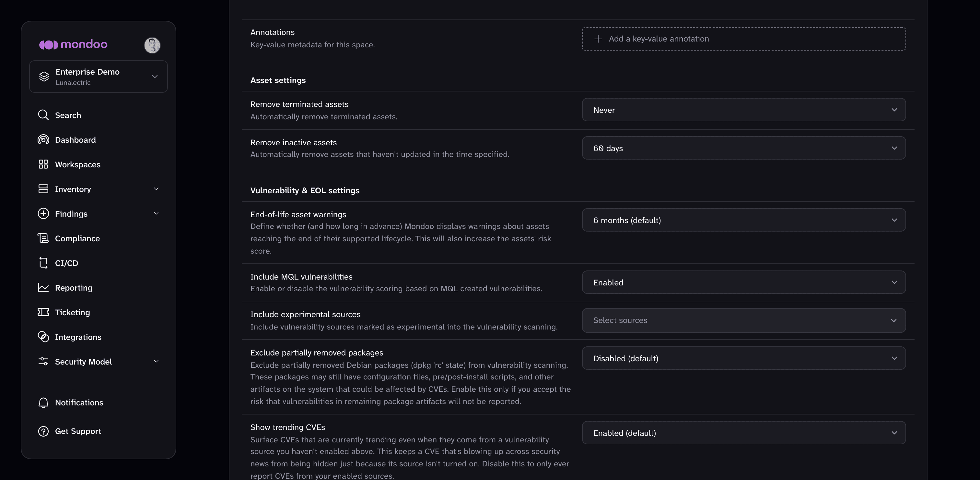Click the Workspaces grid icon
Image resolution: width=980 pixels, height=480 pixels.
(x=43, y=164)
